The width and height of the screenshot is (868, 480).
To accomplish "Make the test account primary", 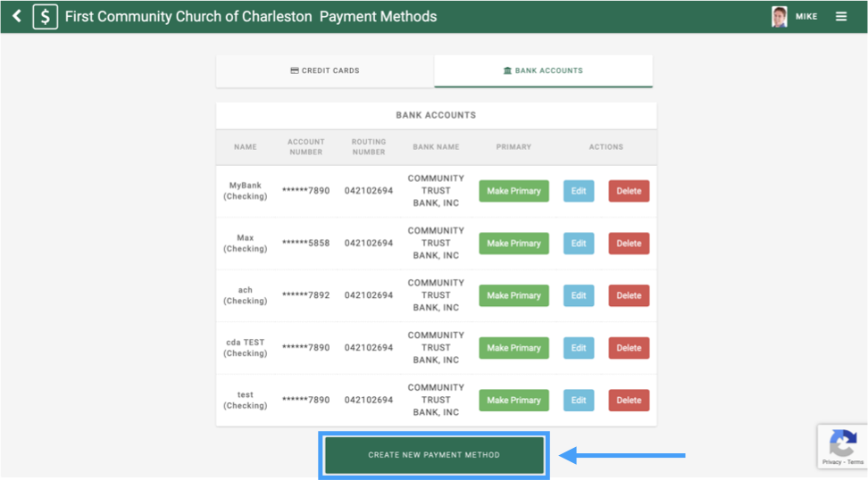I will [513, 401].
